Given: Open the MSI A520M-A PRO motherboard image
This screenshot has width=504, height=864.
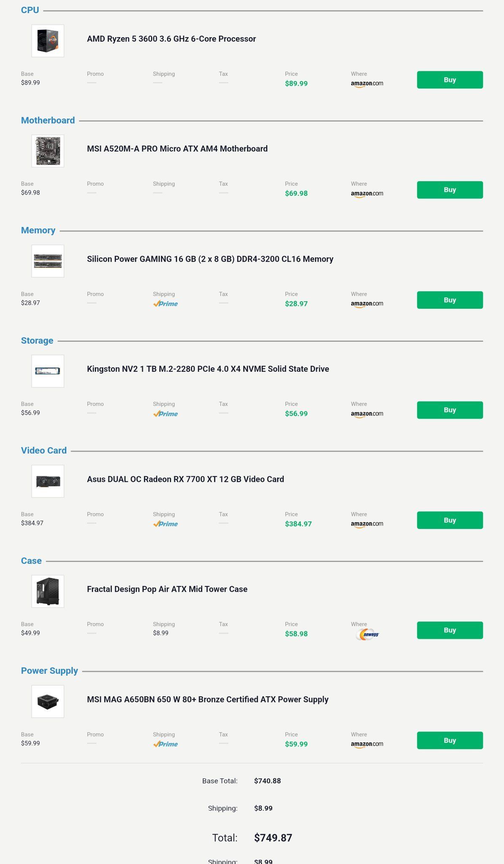Looking at the screenshot, I should [x=48, y=151].
